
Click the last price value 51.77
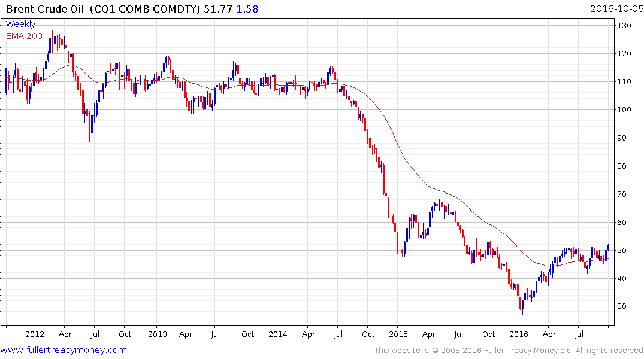[x=218, y=9]
